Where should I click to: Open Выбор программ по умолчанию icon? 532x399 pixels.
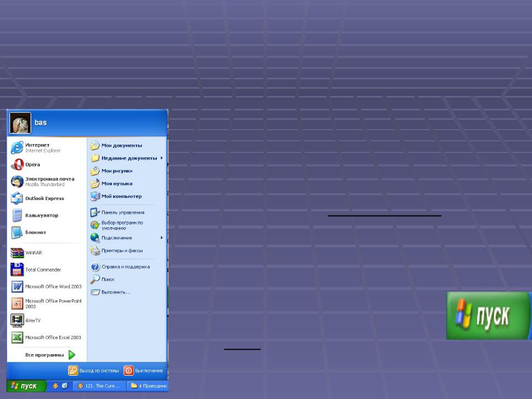click(95, 225)
